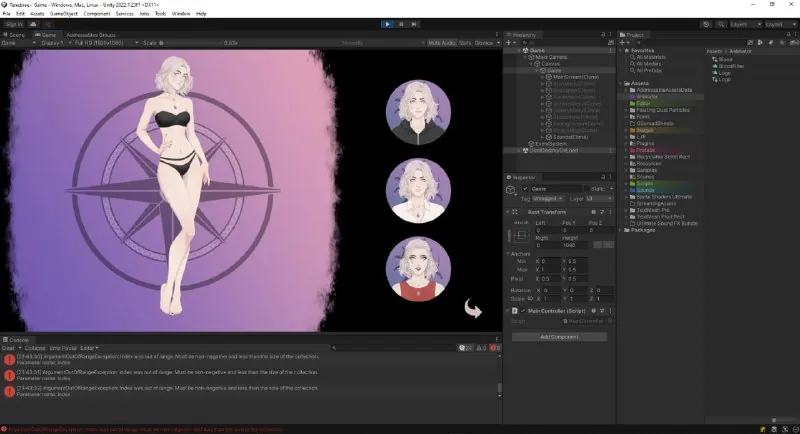Open the Tag Untagged dropdown
Screen dimensions: 800x434
click(x=547, y=198)
